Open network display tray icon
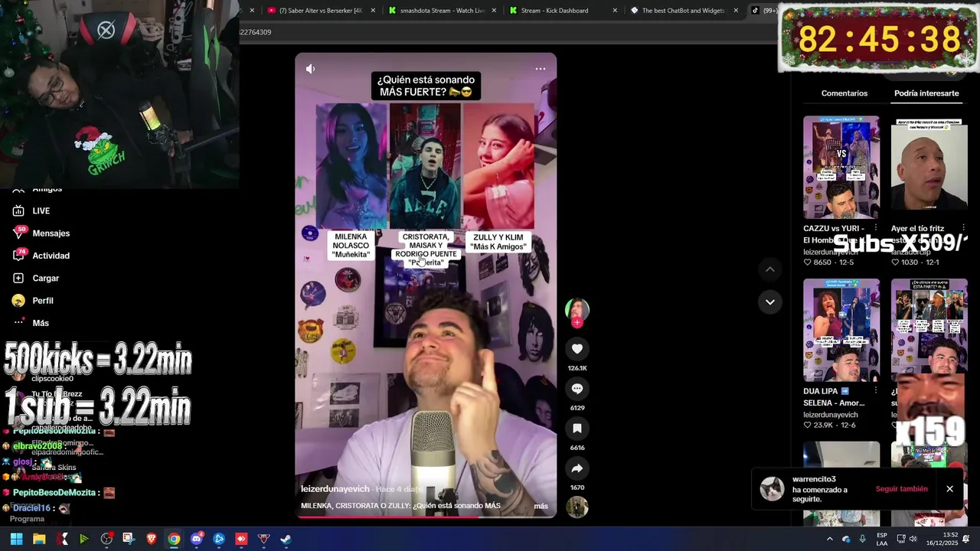The image size is (980, 551). [901, 540]
